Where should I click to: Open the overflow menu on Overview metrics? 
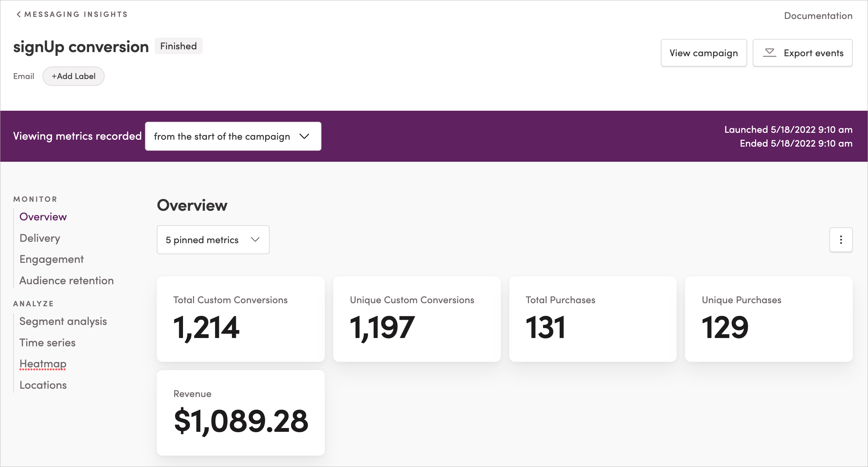tap(841, 239)
